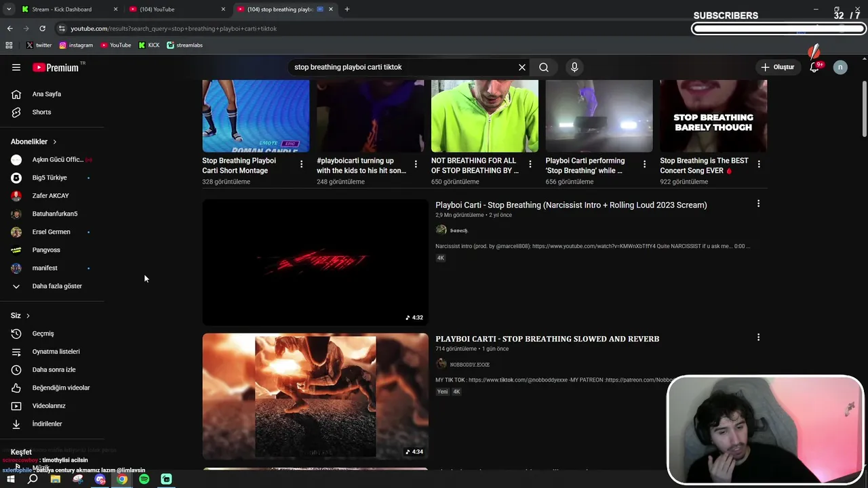Viewport: 868px width, 488px height.
Task: Play the Narcissist Intro video thumbnail
Action: pyautogui.click(x=315, y=262)
